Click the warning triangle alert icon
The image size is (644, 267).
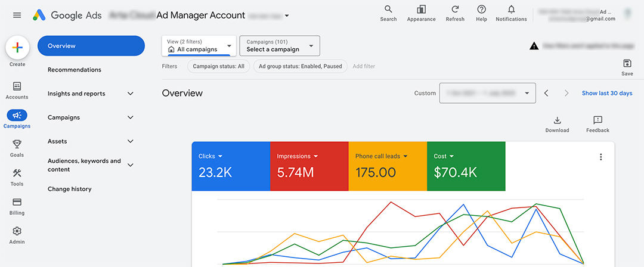534,46
